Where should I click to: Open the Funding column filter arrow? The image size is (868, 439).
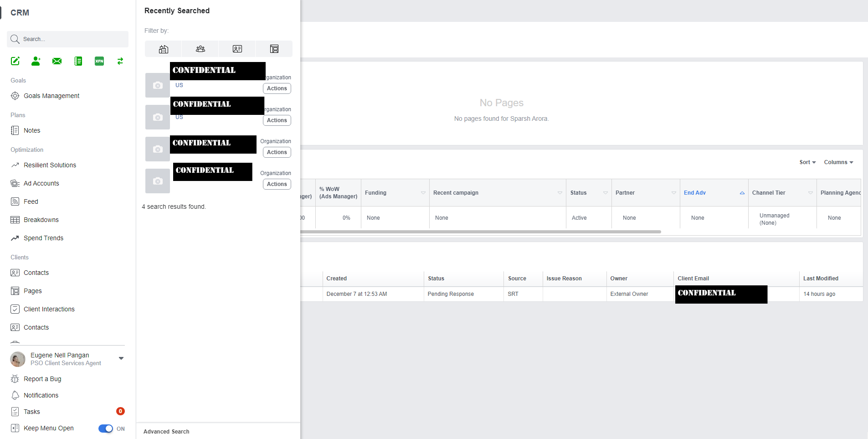coord(423,193)
